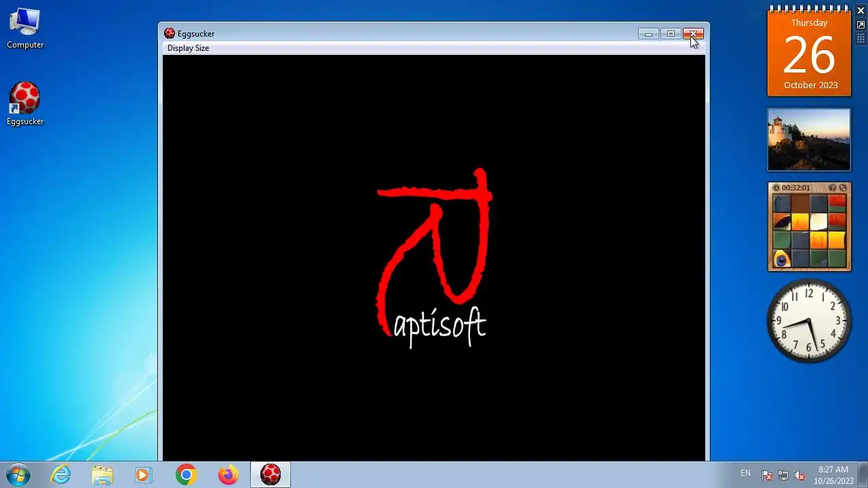Launch Internet Explorer from the taskbar
Viewport: 868px width, 488px height.
pyautogui.click(x=61, y=475)
